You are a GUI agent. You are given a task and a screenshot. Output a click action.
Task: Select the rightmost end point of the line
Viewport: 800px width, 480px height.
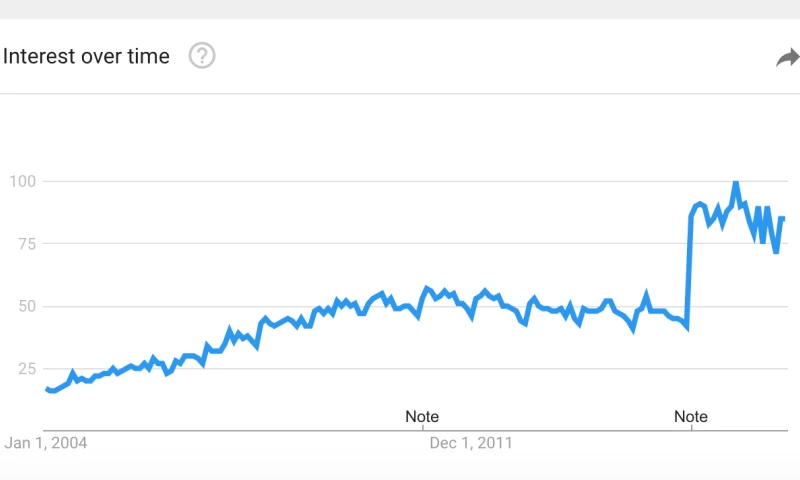tap(783, 218)
